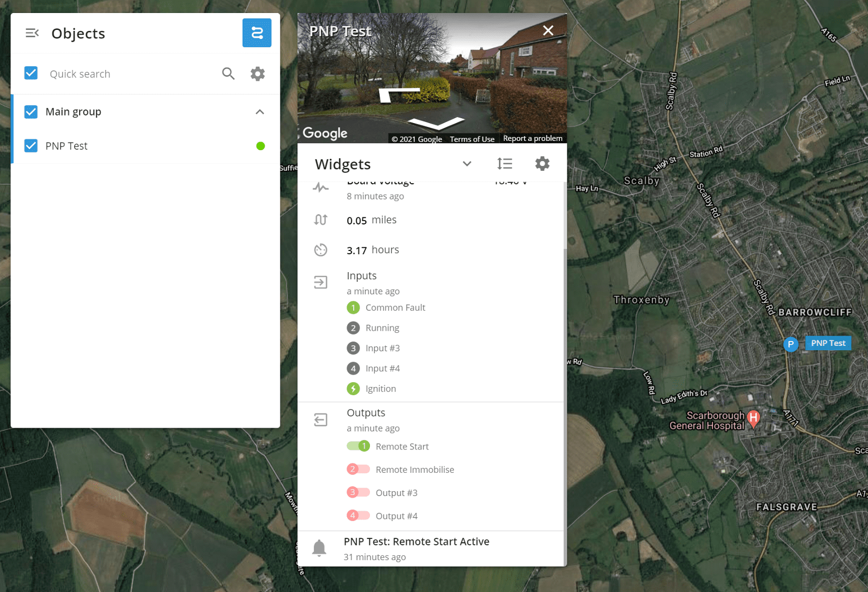
Task: Click the Inputs section label
Action: pyautogui.click(x=362, y=276)
